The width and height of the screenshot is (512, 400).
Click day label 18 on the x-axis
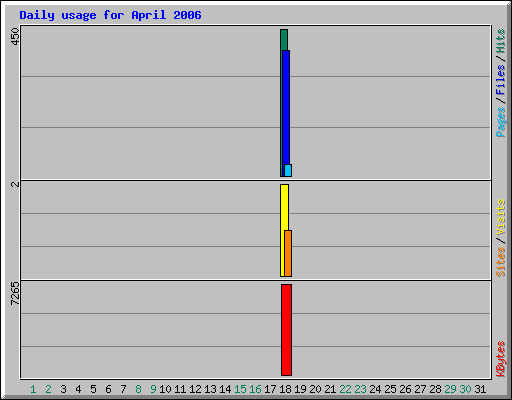pyautogui.click(x=285, y=389)
